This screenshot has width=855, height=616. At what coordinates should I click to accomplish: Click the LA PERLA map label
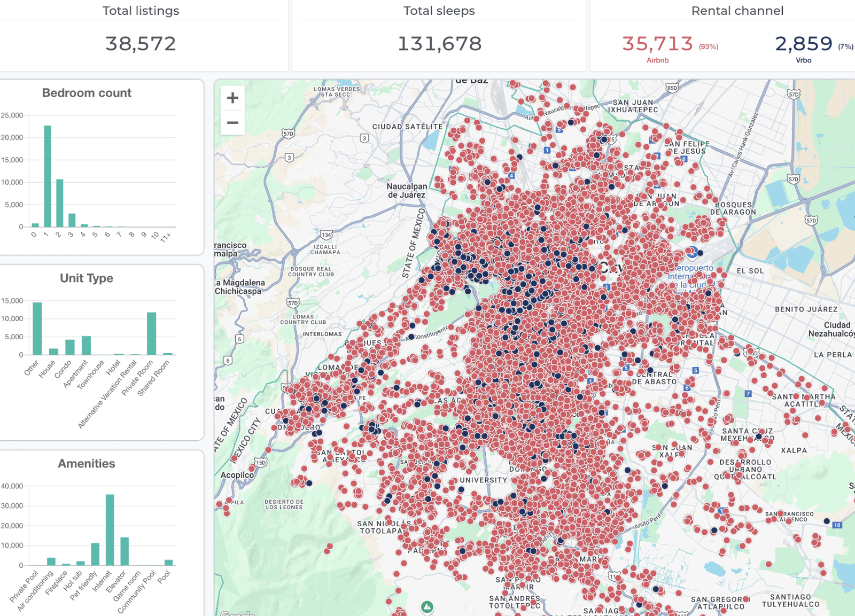pos(833,355)
